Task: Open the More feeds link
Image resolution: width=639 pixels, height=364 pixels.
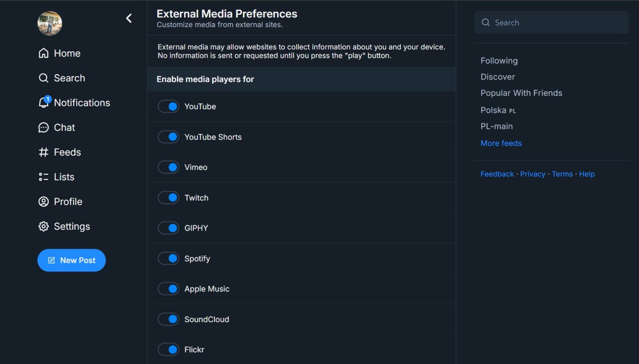Action: tap(501, 143)
